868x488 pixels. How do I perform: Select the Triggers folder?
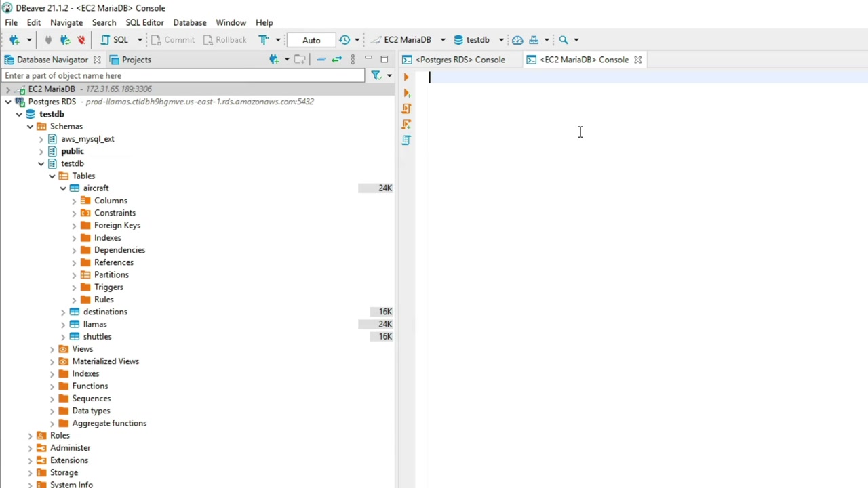[108, 287]
